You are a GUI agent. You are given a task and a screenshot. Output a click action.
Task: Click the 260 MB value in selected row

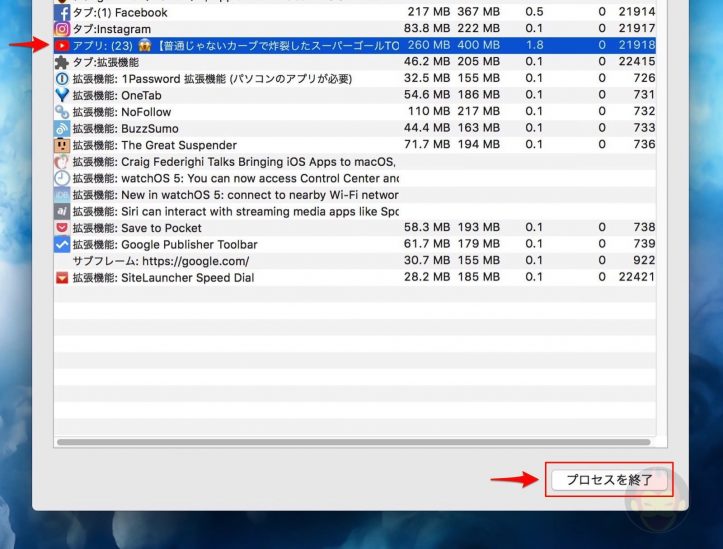click(429, 45)
